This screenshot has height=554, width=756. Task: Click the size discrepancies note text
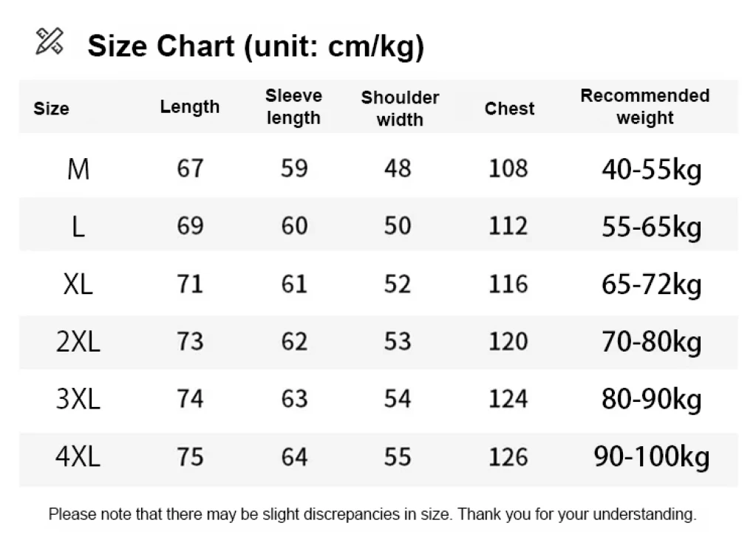point(372,514)
